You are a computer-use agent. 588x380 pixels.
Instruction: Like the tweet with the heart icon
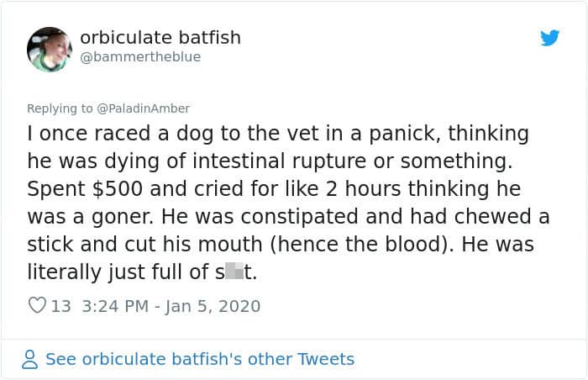click(37, 305)
